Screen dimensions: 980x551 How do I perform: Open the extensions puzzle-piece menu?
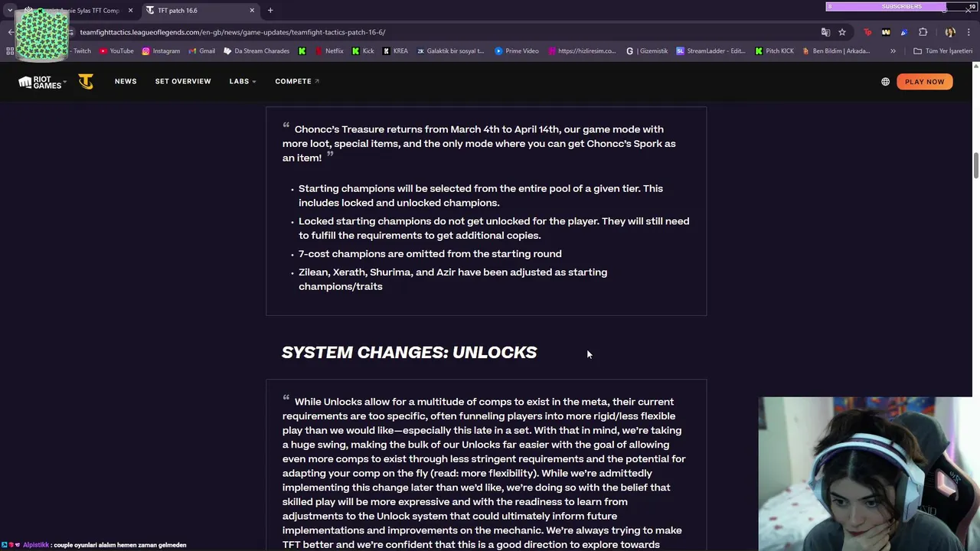923,32
